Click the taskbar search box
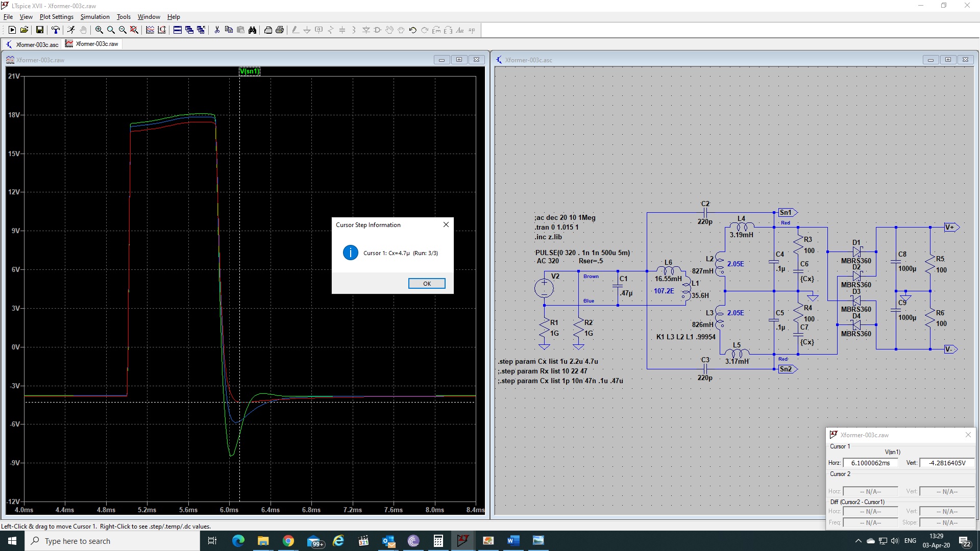980x551 pixels. tap(112, 541)
